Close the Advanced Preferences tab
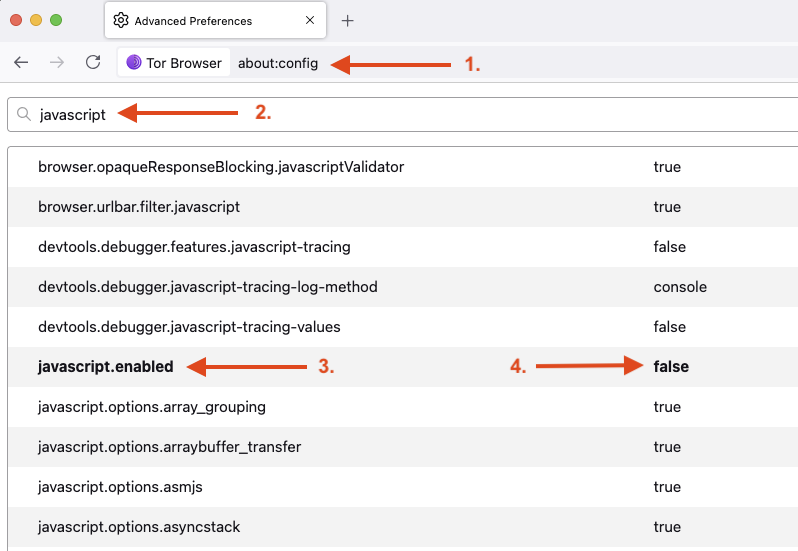Viewport: 798px width, 551px height. click(310, 20)
